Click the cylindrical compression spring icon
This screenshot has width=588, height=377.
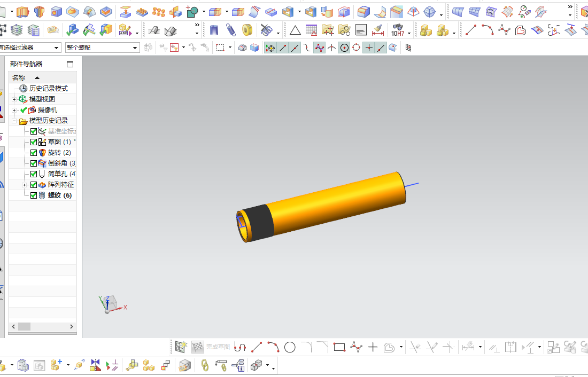pos(214,30)
